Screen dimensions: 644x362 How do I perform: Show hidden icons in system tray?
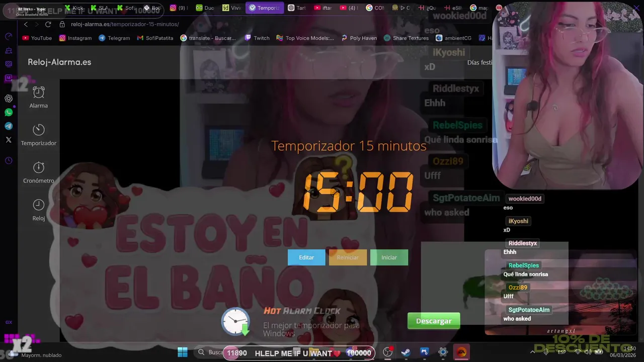533,352
